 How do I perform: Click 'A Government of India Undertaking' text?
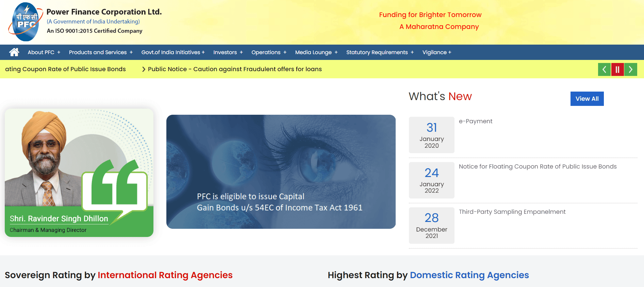tap(93, 21)
